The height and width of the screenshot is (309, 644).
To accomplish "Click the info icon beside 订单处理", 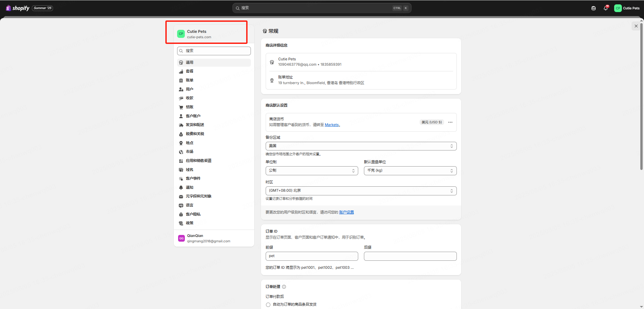I will point(284,287).
